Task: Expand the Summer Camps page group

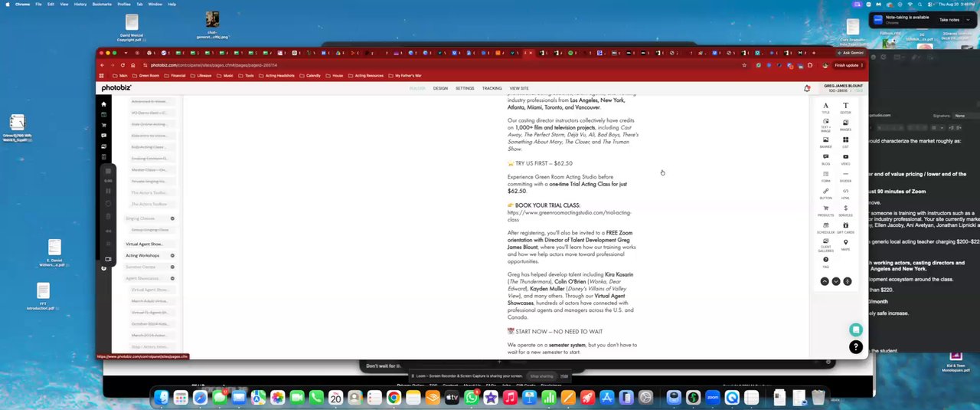Action: click(172, 267)
